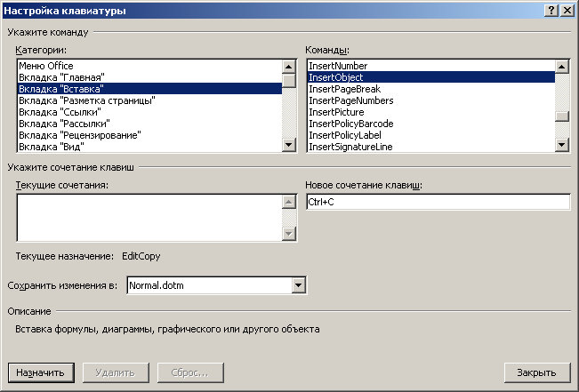Click the Новое сочетание клавиш input field
Screen dimensions: 579x392
(x=438, y=202)
